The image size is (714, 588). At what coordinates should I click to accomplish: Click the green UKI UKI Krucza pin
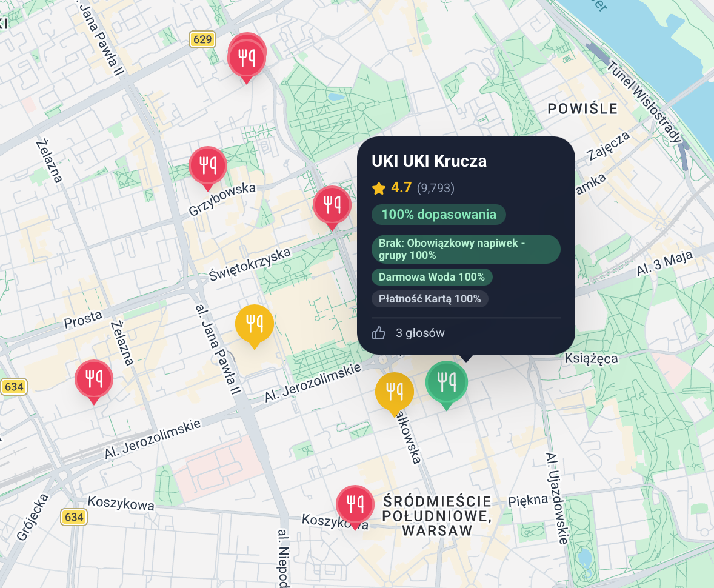(447, 382)
